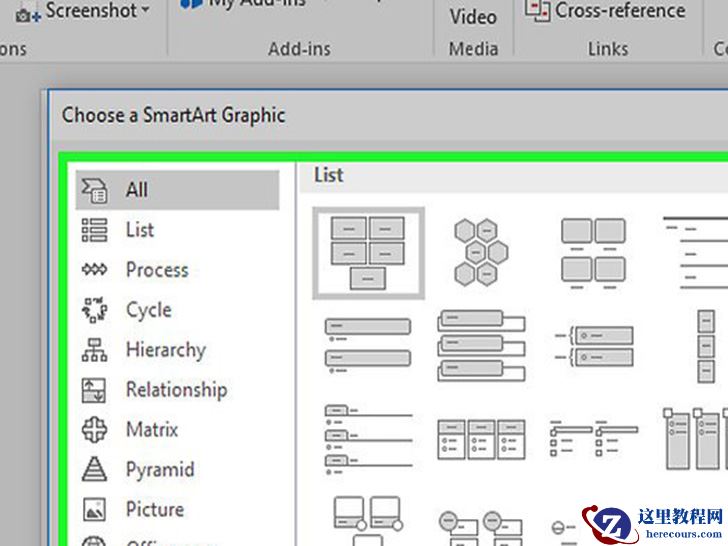The height and width of the screenshot is (546, 728).
Task: Select the Cycle category
Action: pos(149,310)
